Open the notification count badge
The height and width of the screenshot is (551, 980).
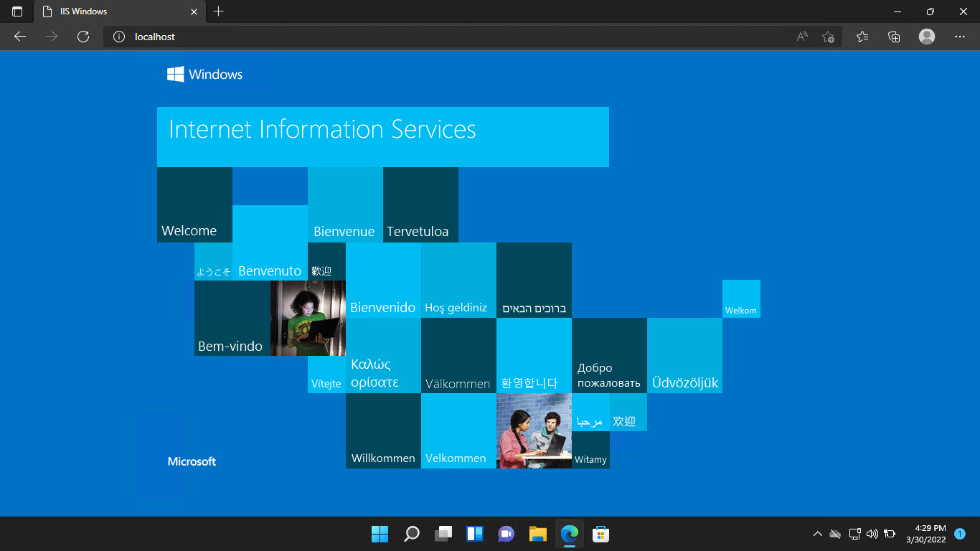click(960, 534)
